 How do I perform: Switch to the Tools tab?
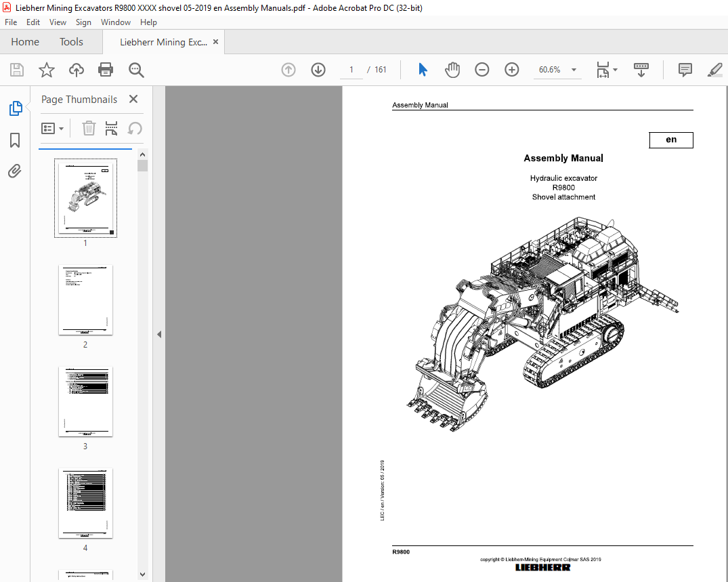pos(71,42)
